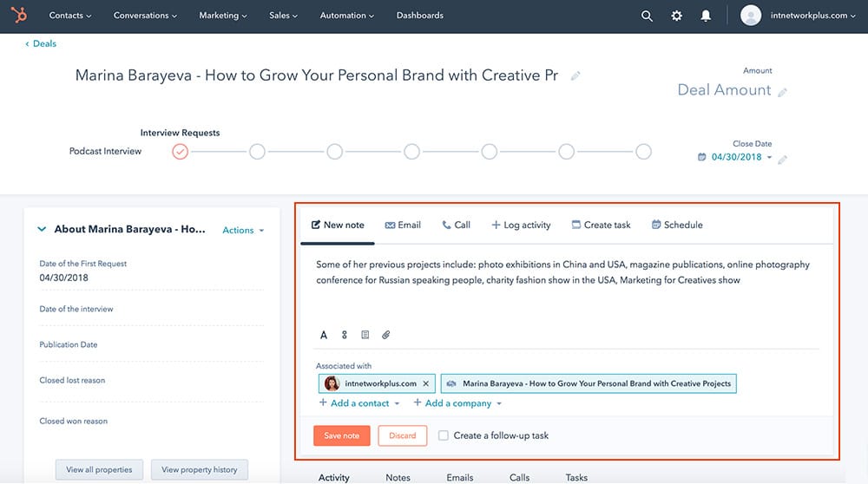Click the Discard button

click(403, 436)
